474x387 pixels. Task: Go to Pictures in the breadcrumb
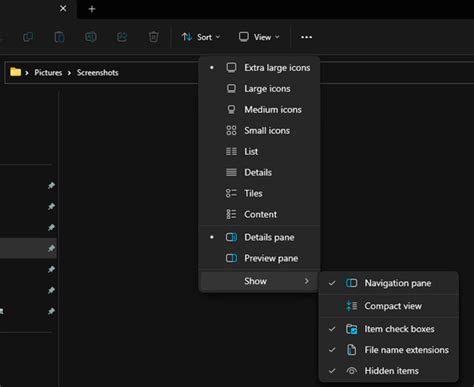48,72
